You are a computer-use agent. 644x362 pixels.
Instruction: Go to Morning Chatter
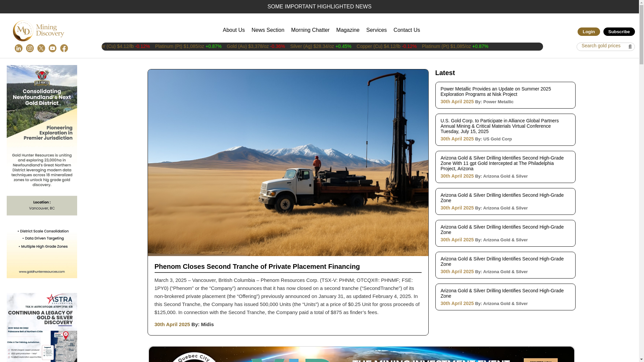pos(310,30)
